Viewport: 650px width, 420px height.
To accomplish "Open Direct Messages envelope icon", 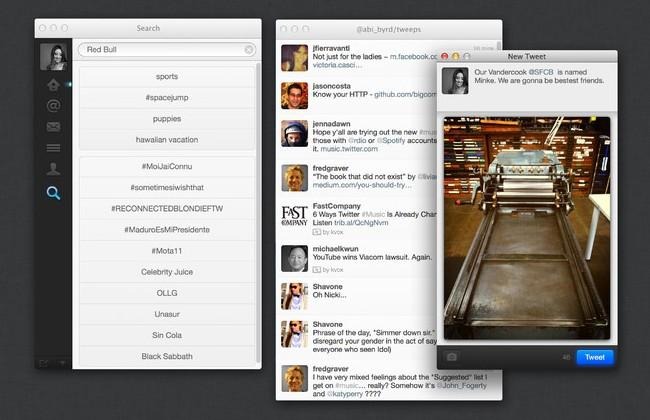I will point(53,126).
